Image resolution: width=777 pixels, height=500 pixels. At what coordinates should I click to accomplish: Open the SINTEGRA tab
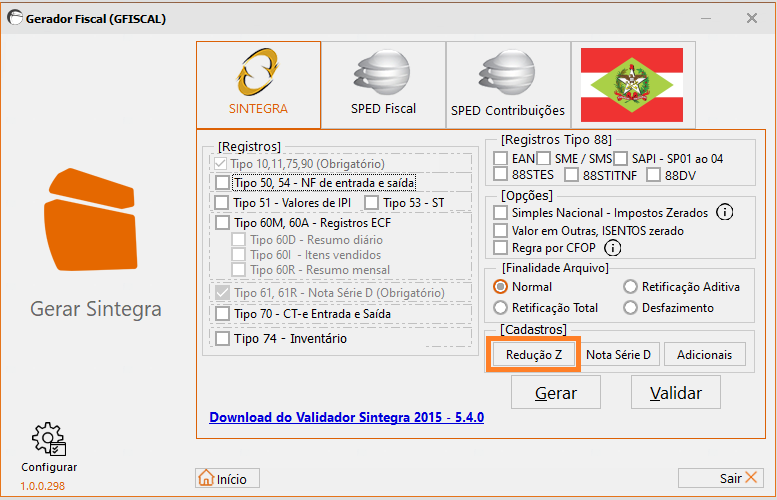tap(258, 85)
